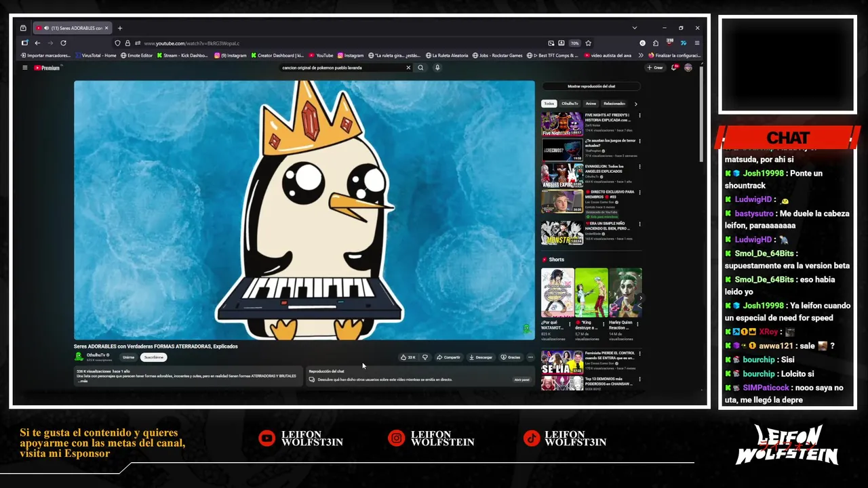
Task: Open Five Nights at Freddy's video thumbnail
Action: pos(561,124)
